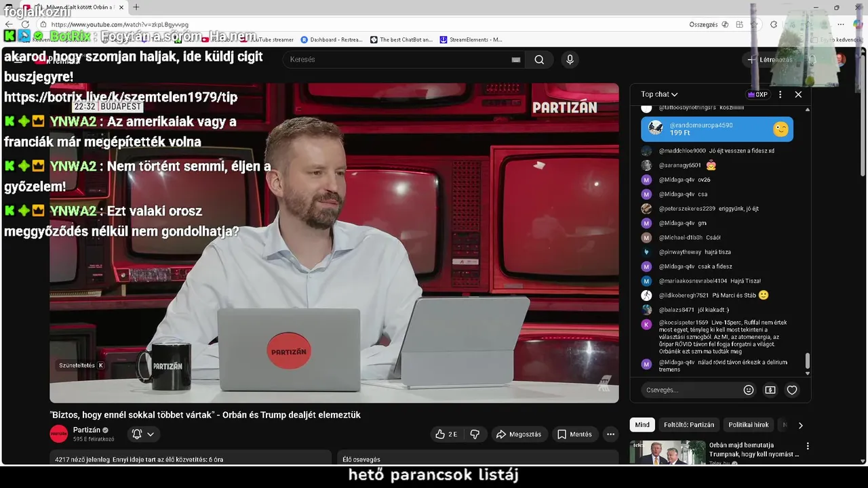Open the Orbán majd bemutatja Trumpnak recommended video
The image size is (868, 488).
click(753, 450)
